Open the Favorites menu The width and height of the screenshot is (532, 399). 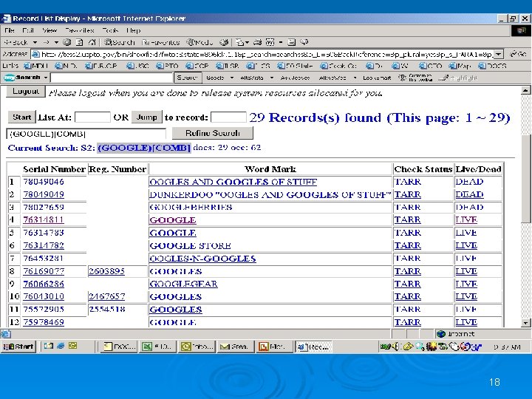[80, 30]
